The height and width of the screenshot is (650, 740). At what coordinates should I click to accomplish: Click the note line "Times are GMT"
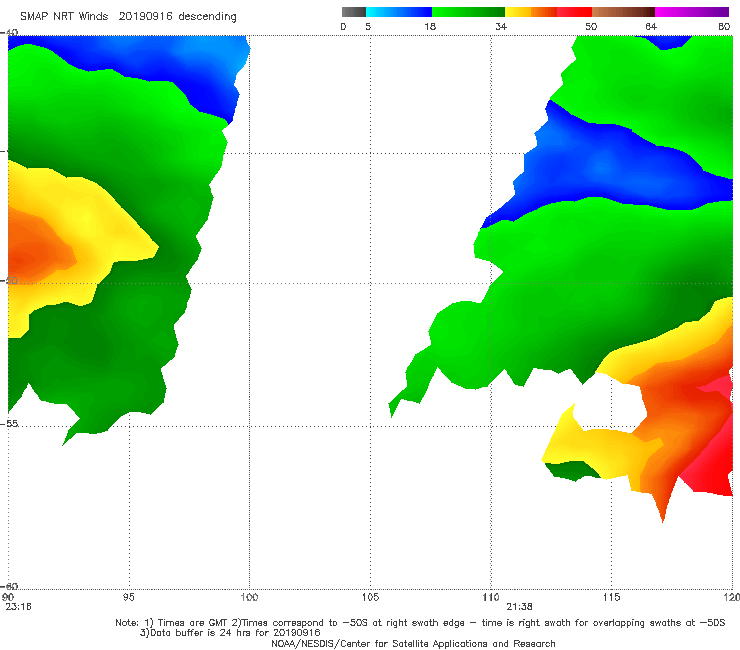[191, 623]
